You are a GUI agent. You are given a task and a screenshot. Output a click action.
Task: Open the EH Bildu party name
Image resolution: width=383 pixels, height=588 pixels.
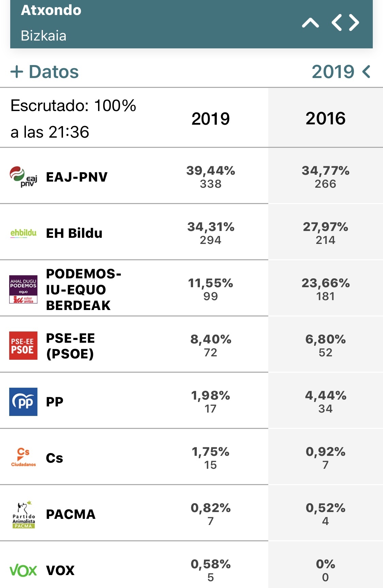click(74, 233)
